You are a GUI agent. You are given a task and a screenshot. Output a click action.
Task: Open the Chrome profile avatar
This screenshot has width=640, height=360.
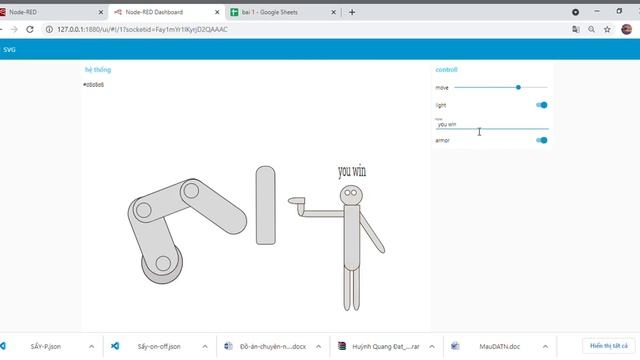[627, 29]
